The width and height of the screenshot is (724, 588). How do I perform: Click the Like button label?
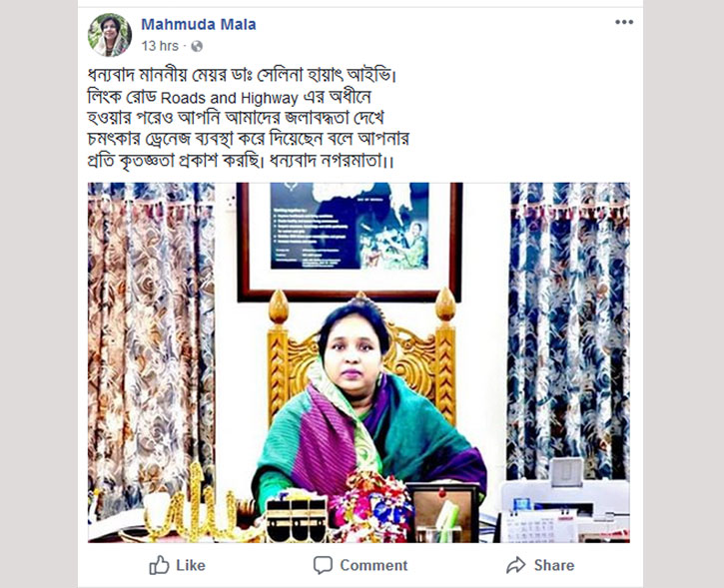click(191, 565)
